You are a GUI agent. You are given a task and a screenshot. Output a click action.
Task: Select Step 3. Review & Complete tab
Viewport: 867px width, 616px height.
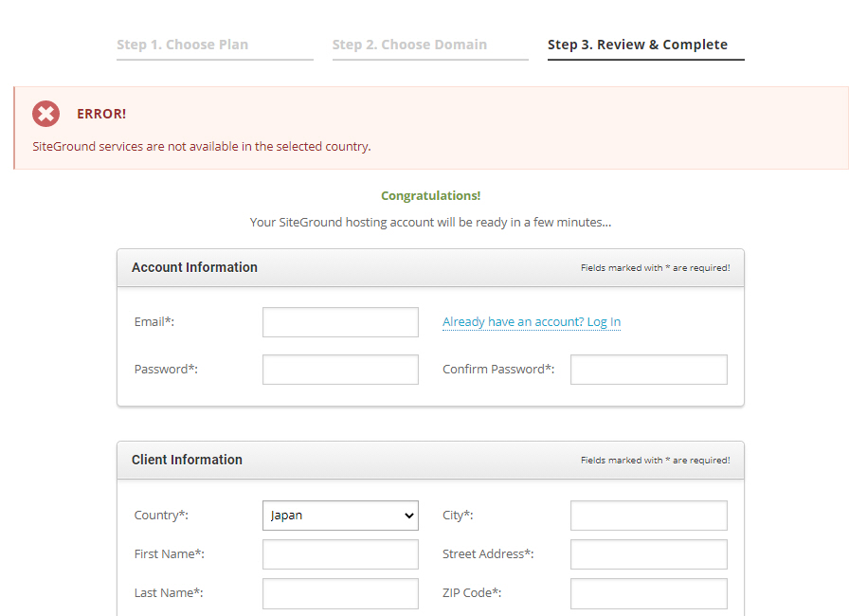[638, 45]
